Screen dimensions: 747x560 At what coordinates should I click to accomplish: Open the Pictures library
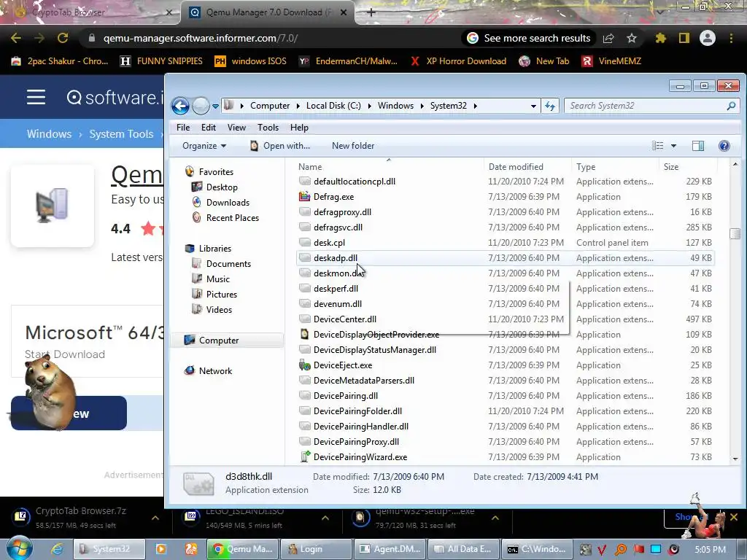pos(222,295)
